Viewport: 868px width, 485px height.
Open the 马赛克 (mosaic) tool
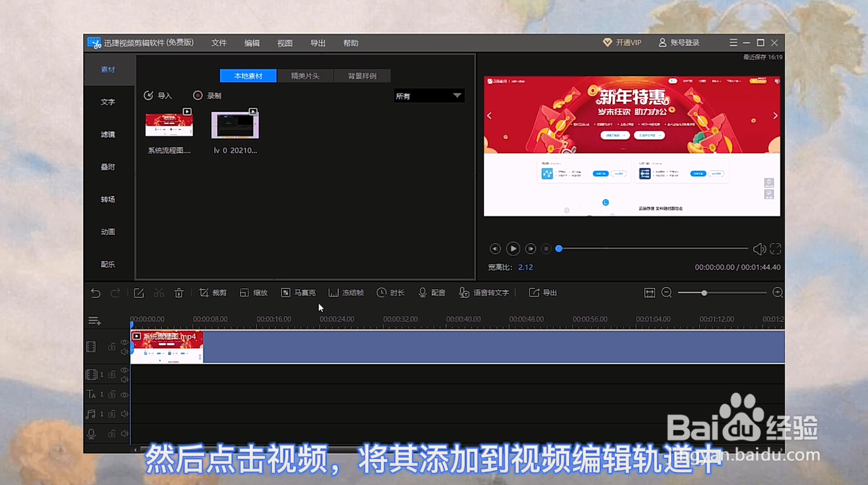point(298,292)
